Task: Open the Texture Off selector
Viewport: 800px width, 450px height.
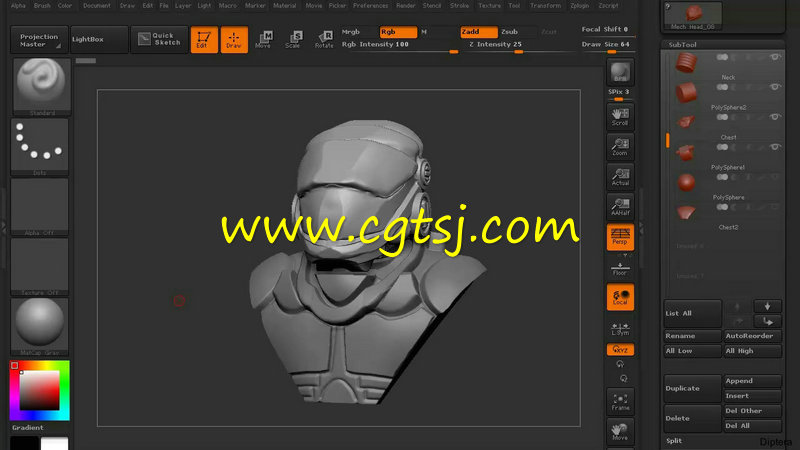Action: [x=40, y=267]
